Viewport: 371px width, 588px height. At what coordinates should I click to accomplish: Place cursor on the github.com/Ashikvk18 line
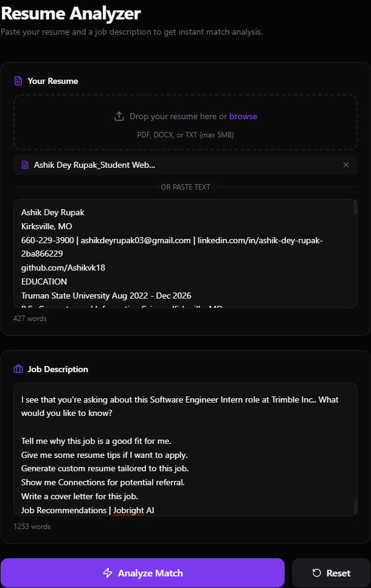click(63, 268)
